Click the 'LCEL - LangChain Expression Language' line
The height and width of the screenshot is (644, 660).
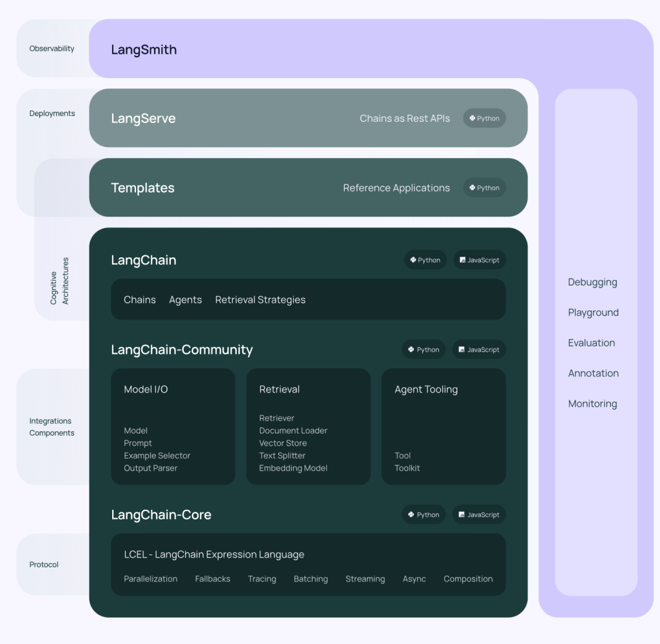click(x=214, y=554)
